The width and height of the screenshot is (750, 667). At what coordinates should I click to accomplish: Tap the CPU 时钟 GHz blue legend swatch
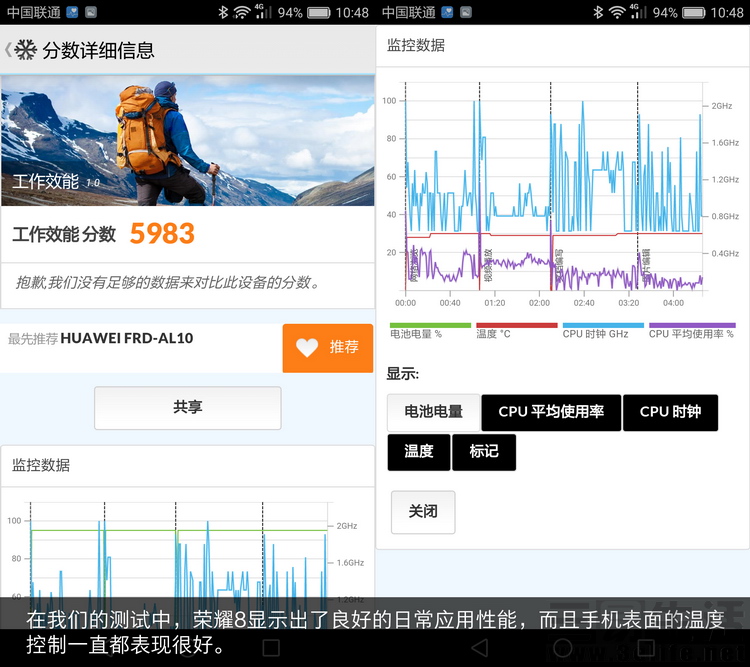click(603, 325)
